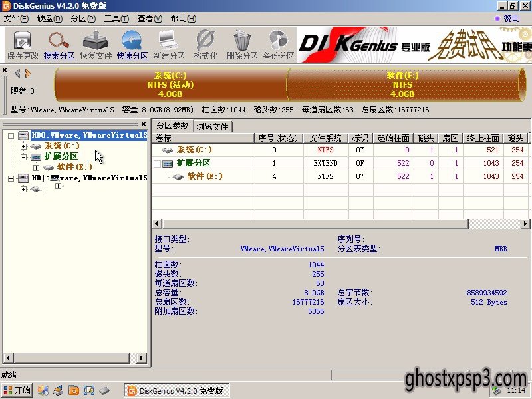Click Delete Partition (删除分区) trash icon
This screenshot has height=399, width=532.
tap(242, 45)
